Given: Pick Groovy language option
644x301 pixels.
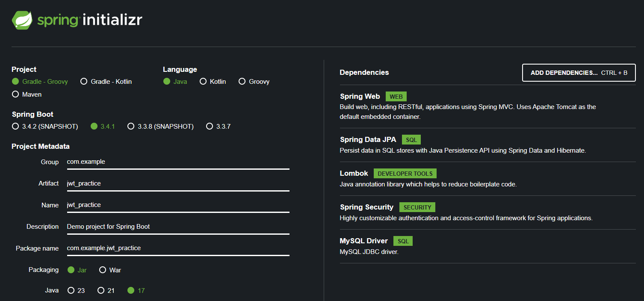Looking at the screenshot, I should pos(254,81).
